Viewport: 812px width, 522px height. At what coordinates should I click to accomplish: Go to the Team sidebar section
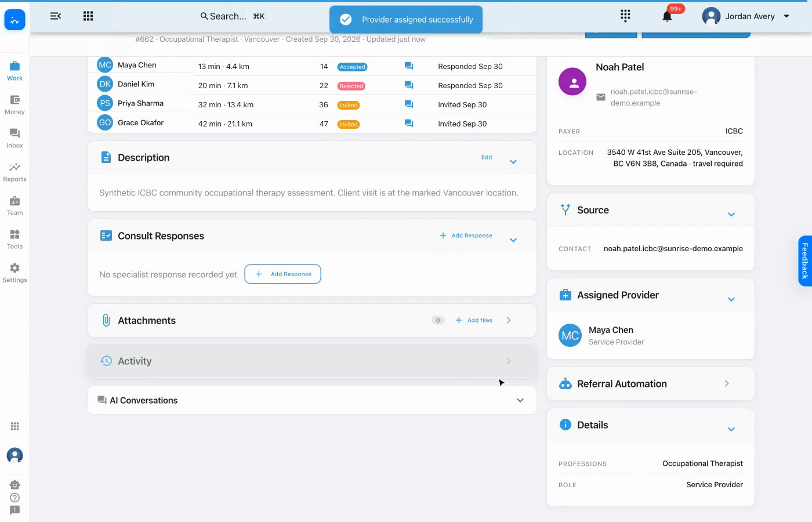(x=15, y=206)
